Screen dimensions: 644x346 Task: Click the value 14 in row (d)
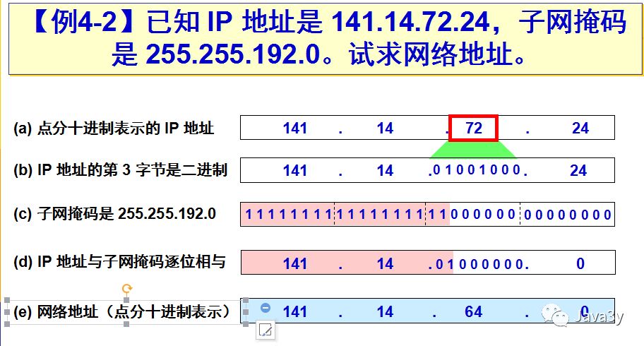(386, 263)
